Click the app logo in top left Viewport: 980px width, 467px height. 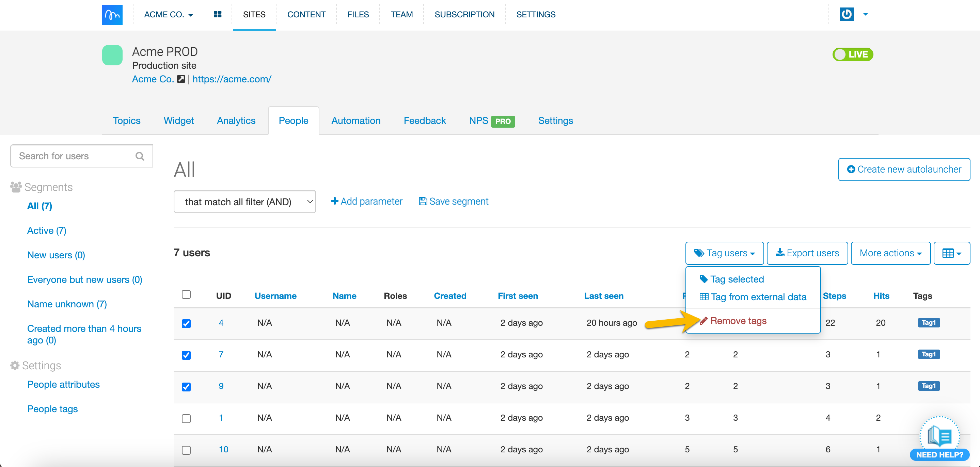coord(112,15)
